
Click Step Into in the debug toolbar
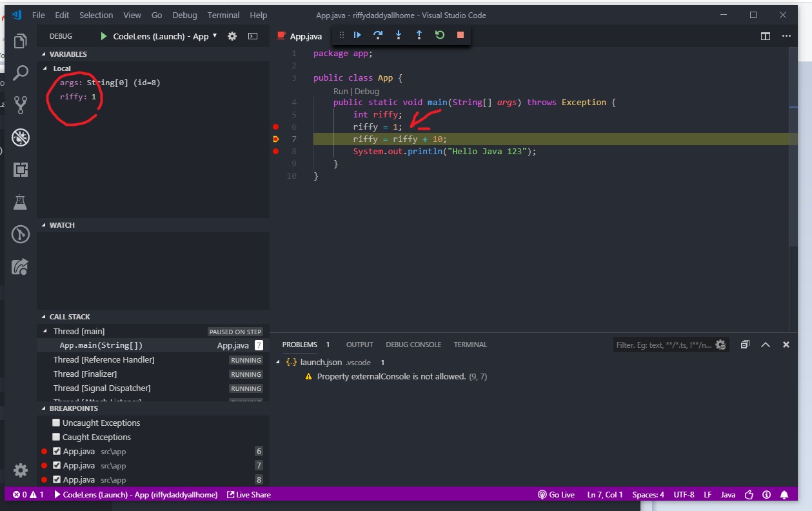[399, 35]
